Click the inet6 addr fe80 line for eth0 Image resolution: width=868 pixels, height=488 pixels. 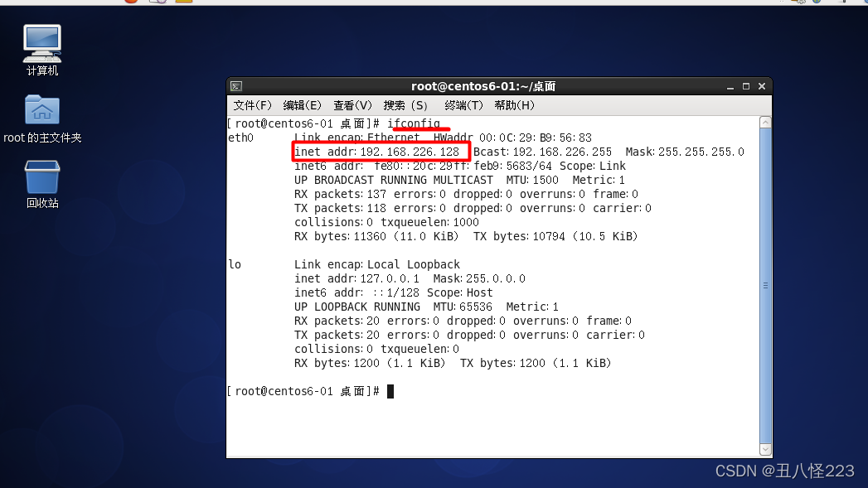[x=460, y=166]
